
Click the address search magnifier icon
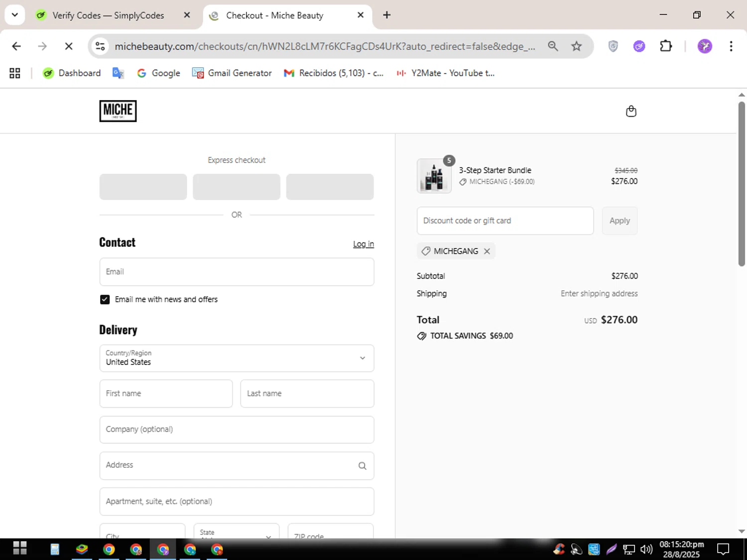click(363, 466)
